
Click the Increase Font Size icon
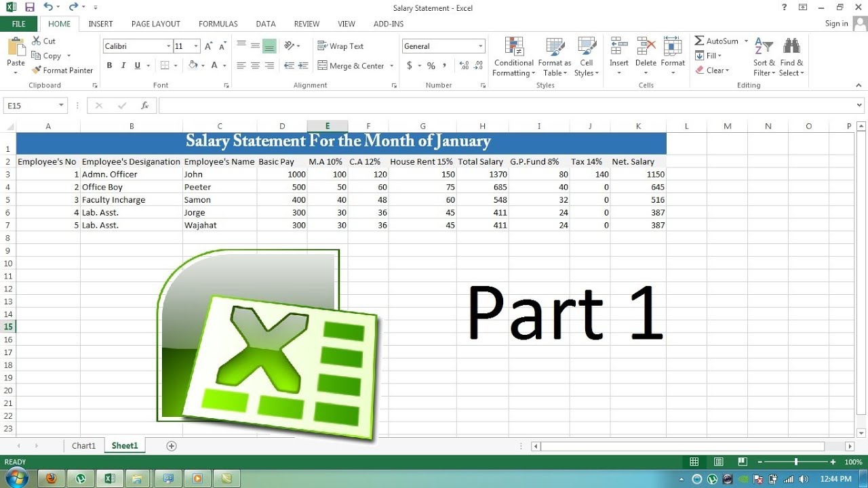[x=209, y=46]
